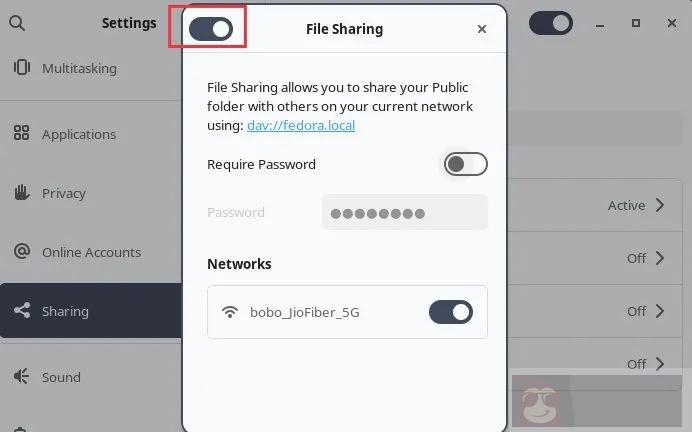This screenshot has height=432, width=692.
Task: Close the File Sharing dialog
Action: (482, 29)
